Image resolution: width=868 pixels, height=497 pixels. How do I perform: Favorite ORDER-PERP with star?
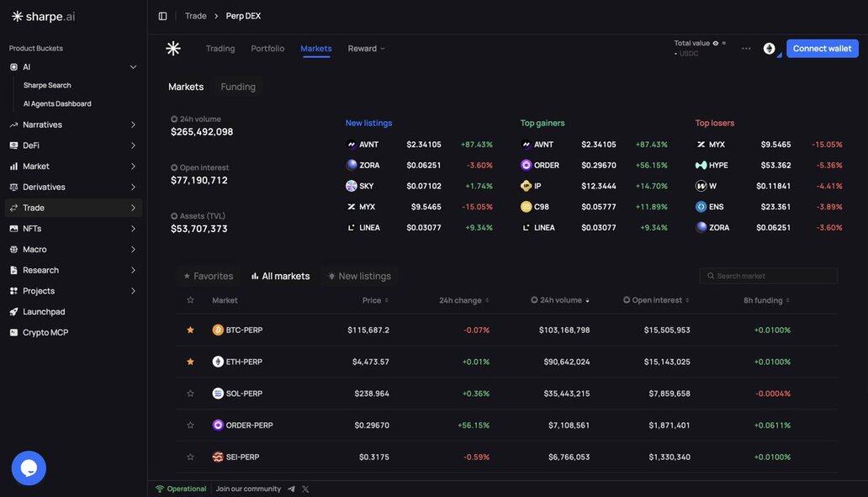190,425
